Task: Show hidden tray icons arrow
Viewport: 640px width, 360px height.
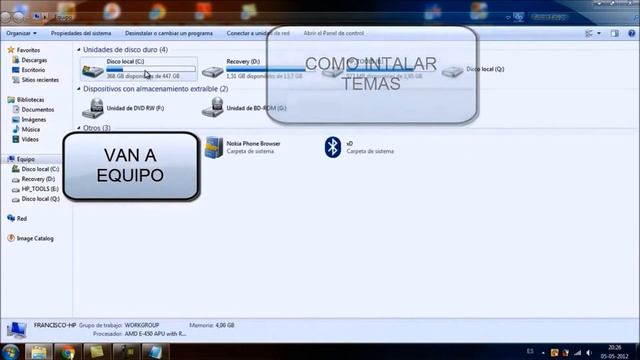Action: [543, 353]
